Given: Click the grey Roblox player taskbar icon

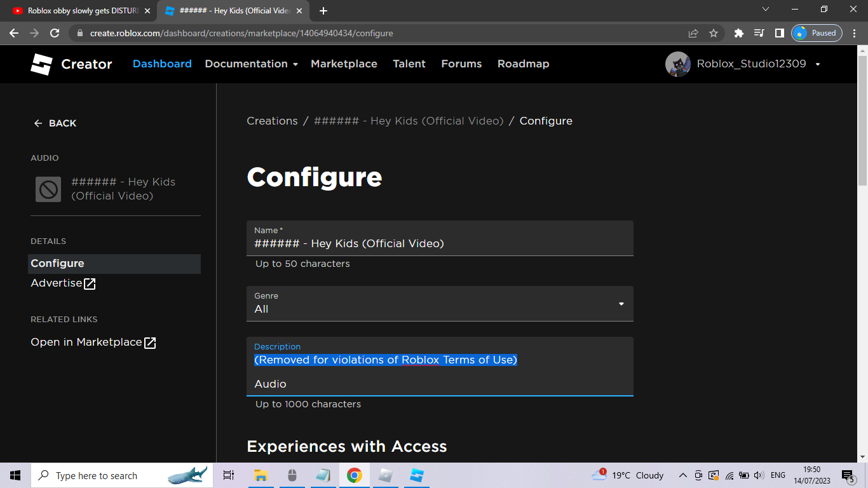Looking at the screenshot, I should [x=386, y=475].
